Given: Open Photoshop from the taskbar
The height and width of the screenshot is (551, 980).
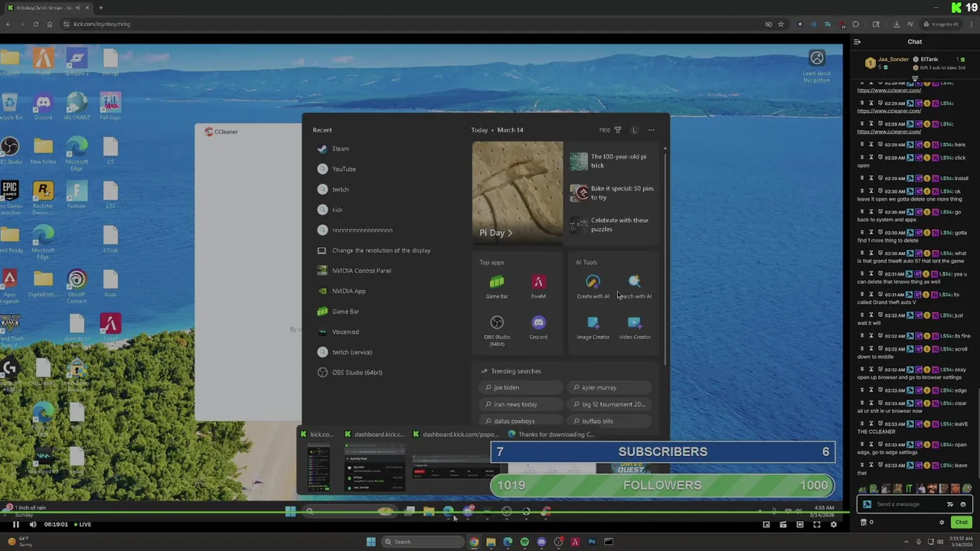Looking at the screenshot, I should (x=592, y=542).
